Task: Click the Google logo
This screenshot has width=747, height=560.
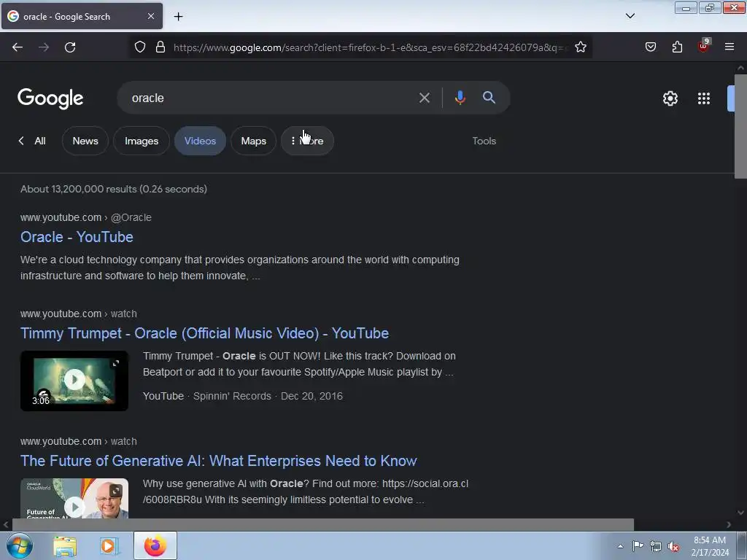Action: 50,98
